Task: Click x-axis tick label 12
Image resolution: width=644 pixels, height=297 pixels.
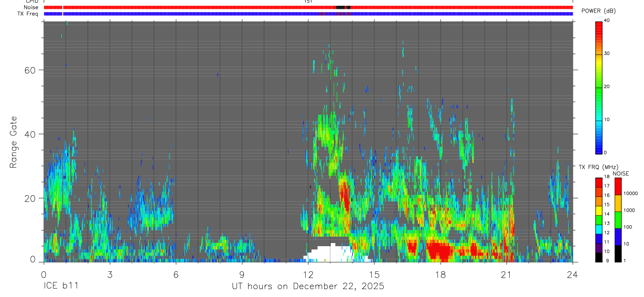Action: click(x=308, y=274)
